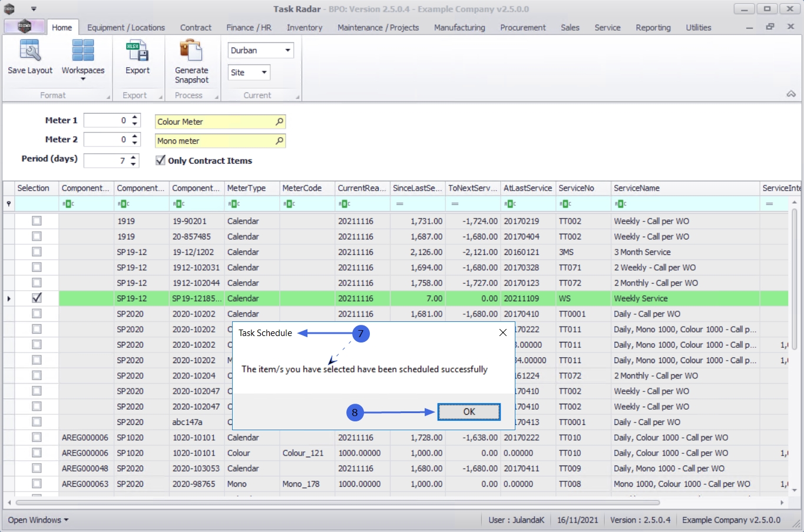804x532 pixels.
Task: Click the application logo button beside Home
Action: point(24,27)
